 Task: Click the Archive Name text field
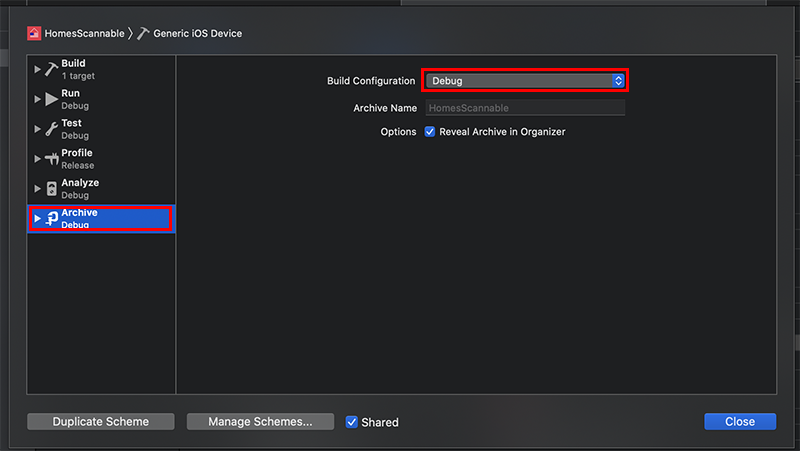pos(525,108)
